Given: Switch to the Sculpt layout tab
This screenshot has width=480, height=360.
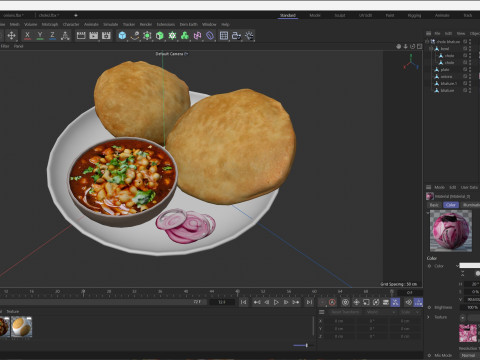Looking at the screenshot, I should 340,15.
